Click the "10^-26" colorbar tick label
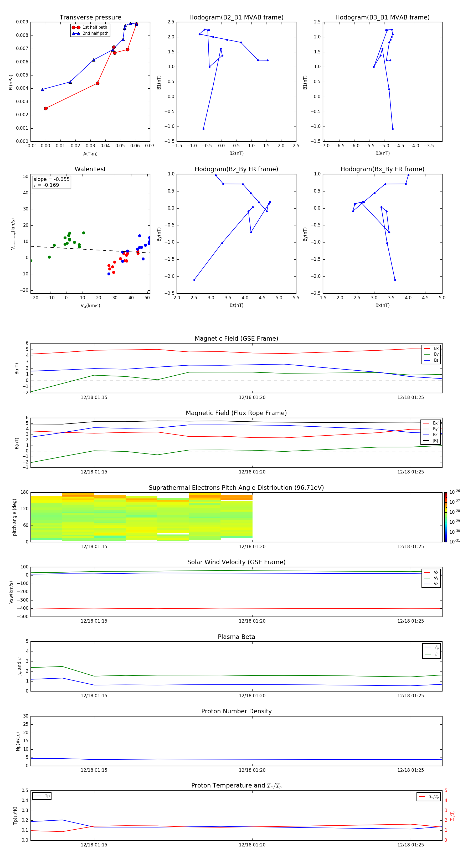 point(455,492)
